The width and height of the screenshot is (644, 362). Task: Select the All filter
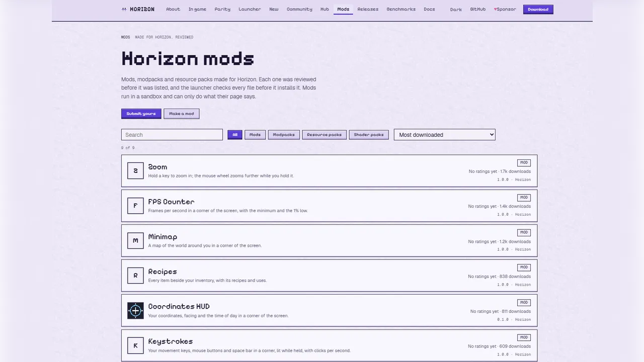tap(235, 135)
